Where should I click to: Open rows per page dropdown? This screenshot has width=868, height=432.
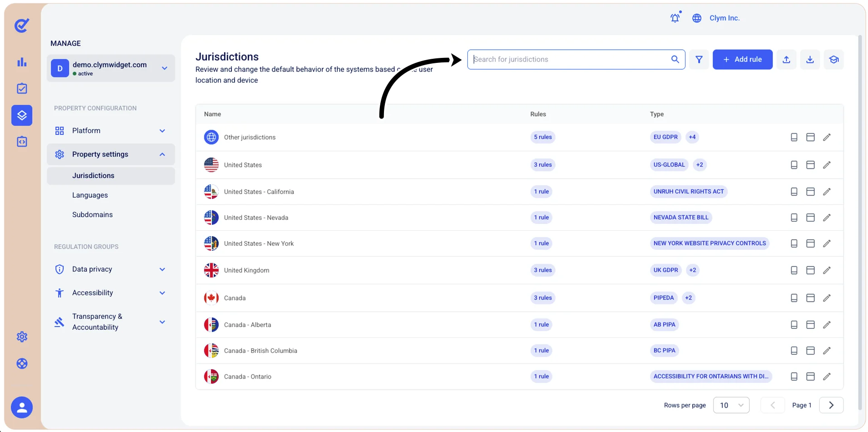[731, 405]
